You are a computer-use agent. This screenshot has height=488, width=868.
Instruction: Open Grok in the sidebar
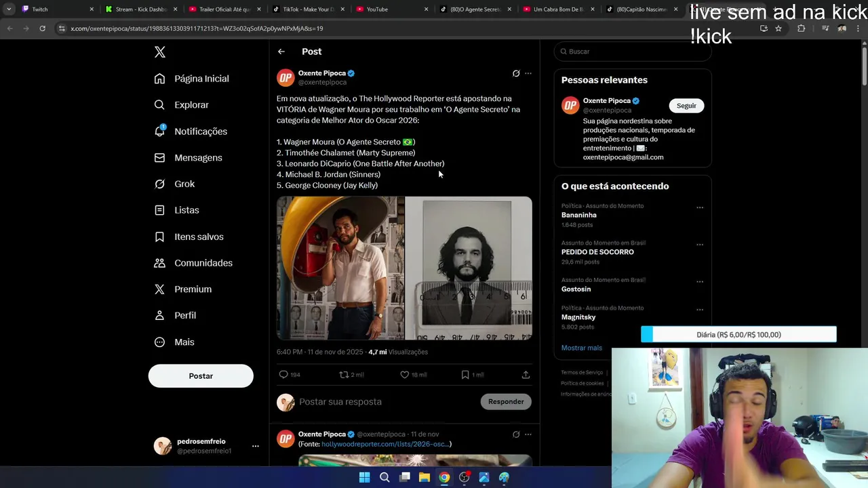coord(174,184)
